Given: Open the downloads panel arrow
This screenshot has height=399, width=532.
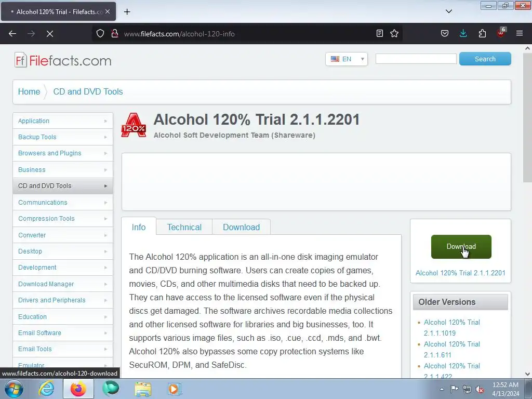Looking at the screenshot, I should click(x=463, y=33).
